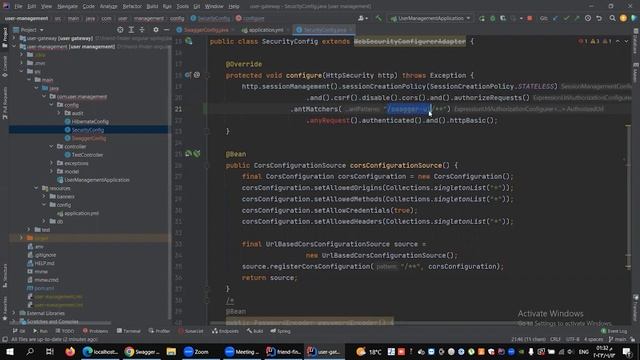Click Select Opened File target icon
The width and height of the screenshot is (640, 360).
[120, 30]
